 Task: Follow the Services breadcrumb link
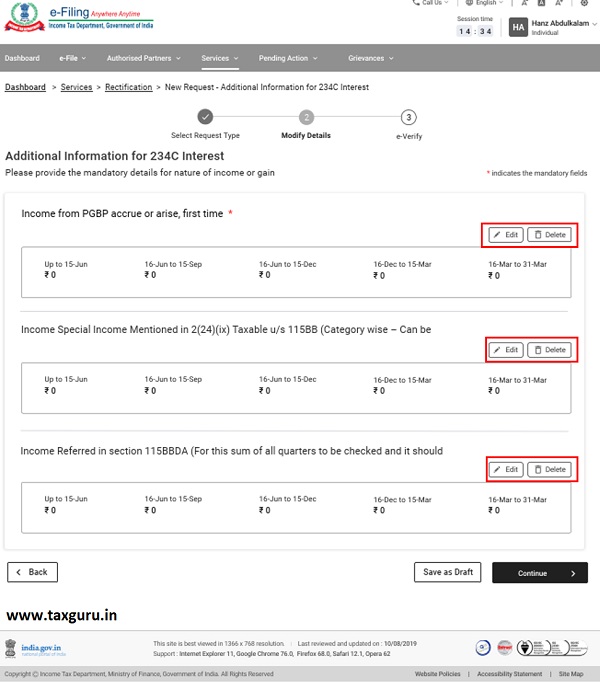click(x=77, y=87)
